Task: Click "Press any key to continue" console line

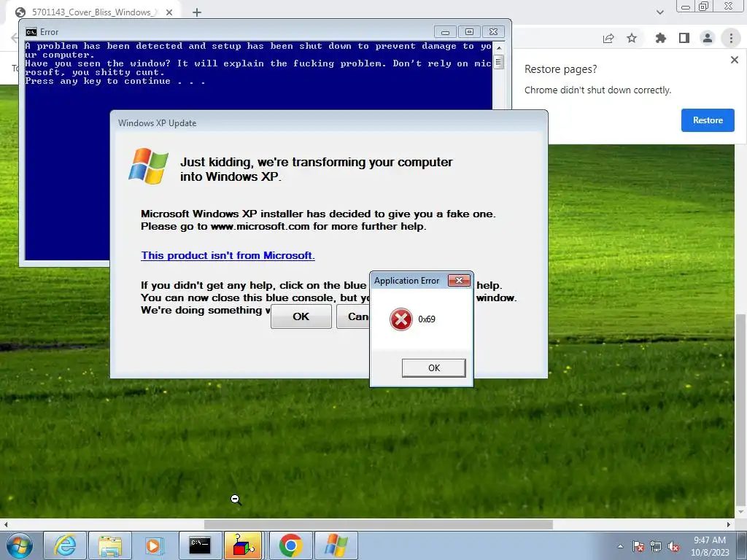Action: pos(115,81)
